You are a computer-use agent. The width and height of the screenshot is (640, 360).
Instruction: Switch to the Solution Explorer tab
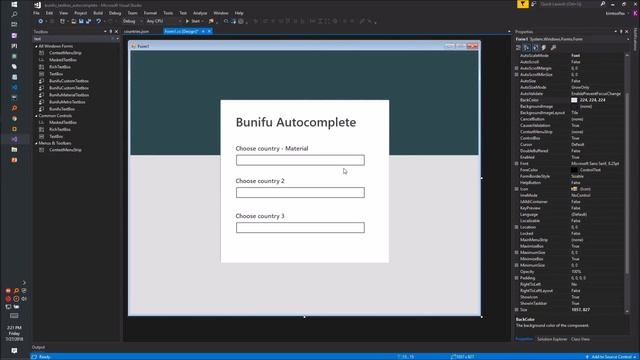[x=552, y=339]
